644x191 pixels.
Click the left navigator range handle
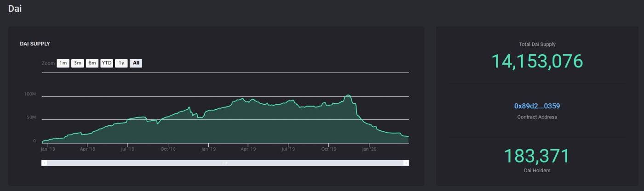coord(44,163)
